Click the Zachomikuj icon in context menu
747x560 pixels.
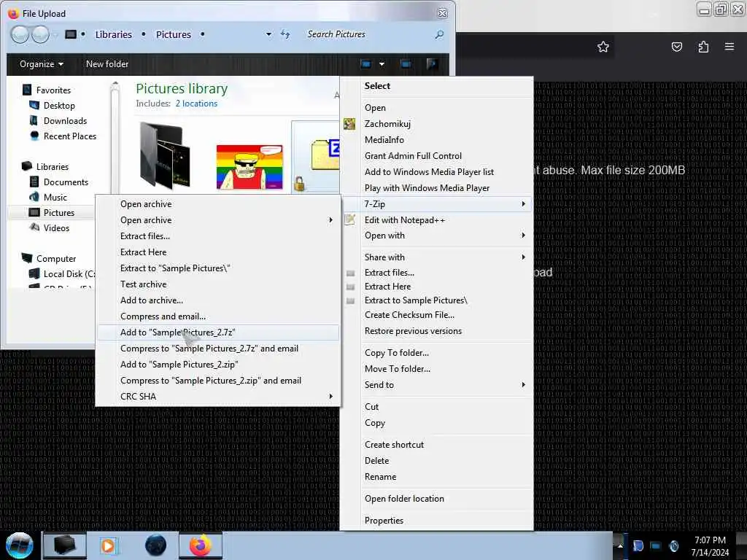point(349,124)
